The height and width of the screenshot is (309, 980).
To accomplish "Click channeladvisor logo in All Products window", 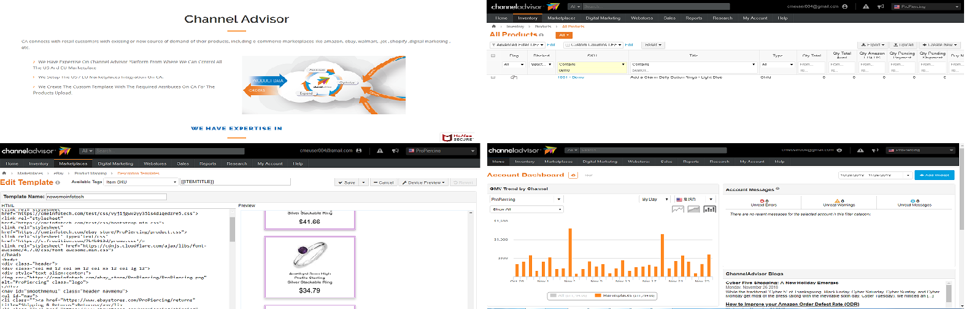I will [x=525, y=7].
